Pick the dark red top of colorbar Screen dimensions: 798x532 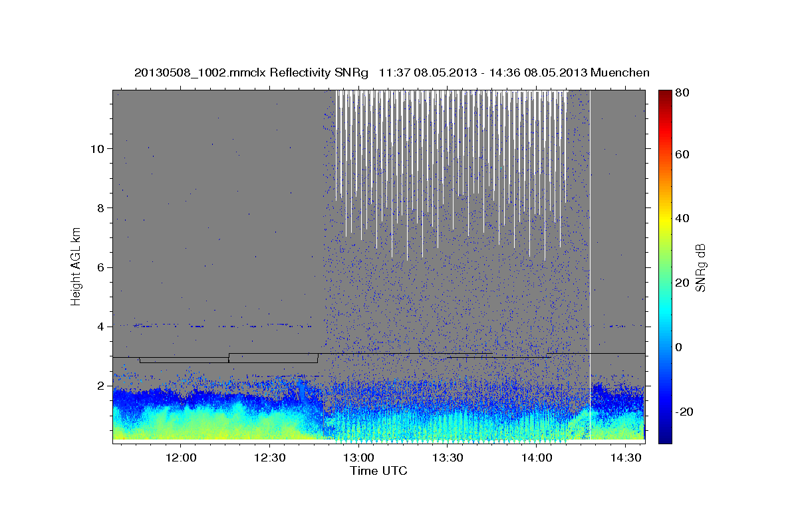pyautogui.click(x=665, y=94)
